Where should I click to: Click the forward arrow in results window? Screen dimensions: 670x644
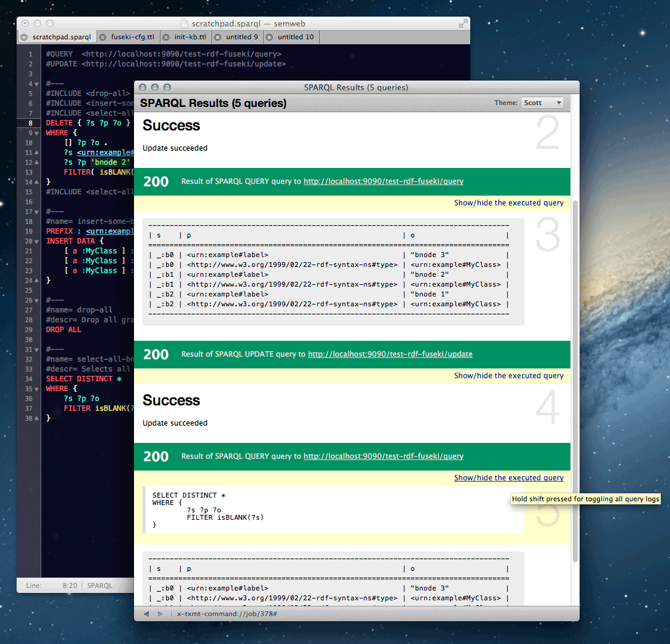point(160,614)
